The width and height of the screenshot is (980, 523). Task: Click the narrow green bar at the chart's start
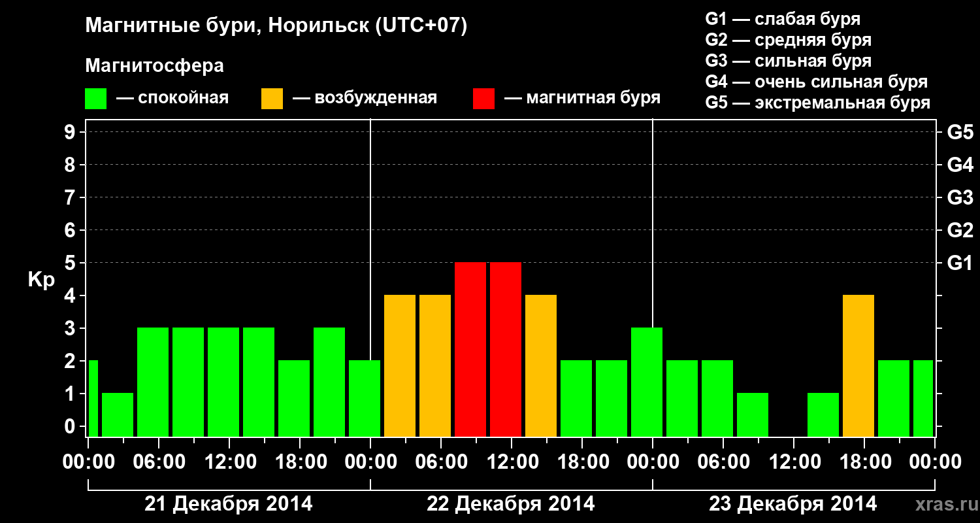tap(93, 399)
